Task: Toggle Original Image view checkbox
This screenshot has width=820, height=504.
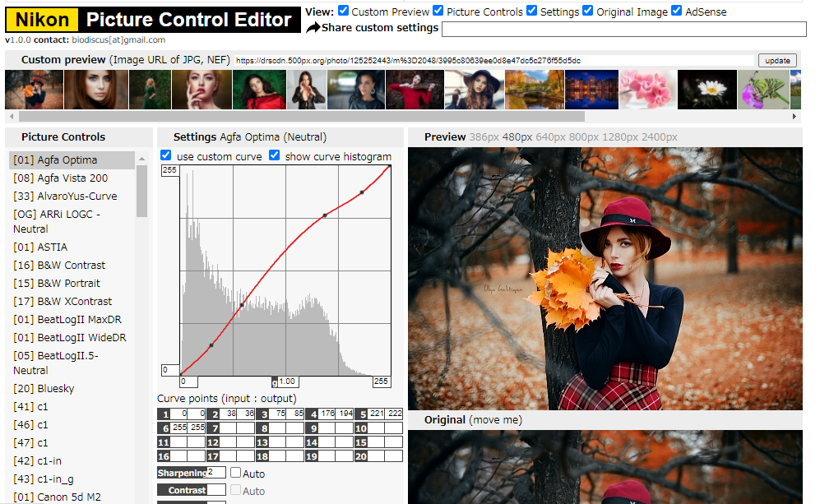Action: 588,11
